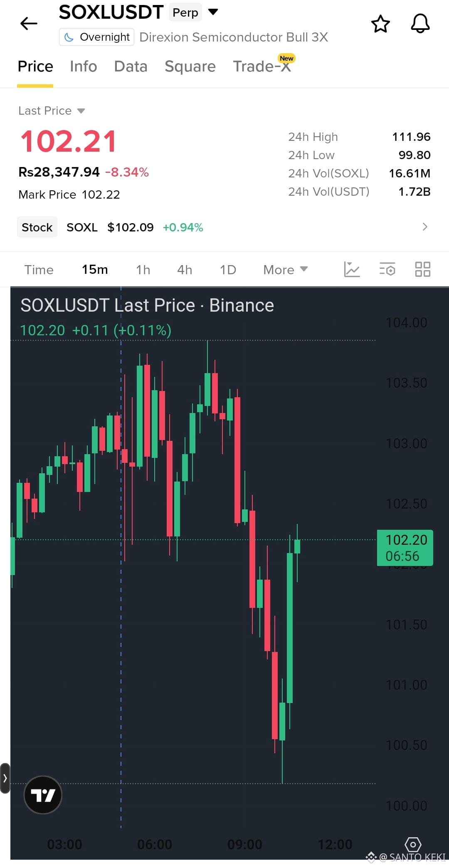Select the 15m interval

coord(95,270)
